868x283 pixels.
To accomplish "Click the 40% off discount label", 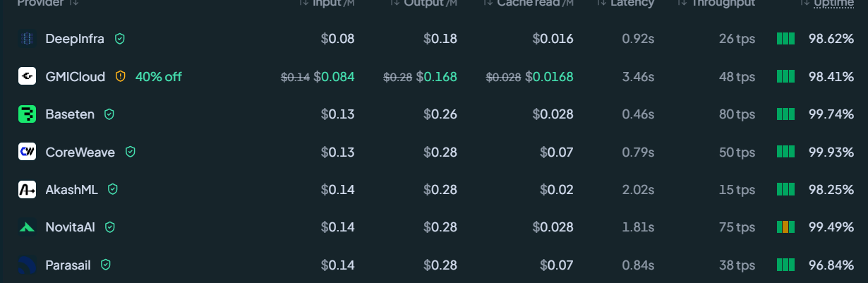I will pyautogui.click(x=159, y=76).
